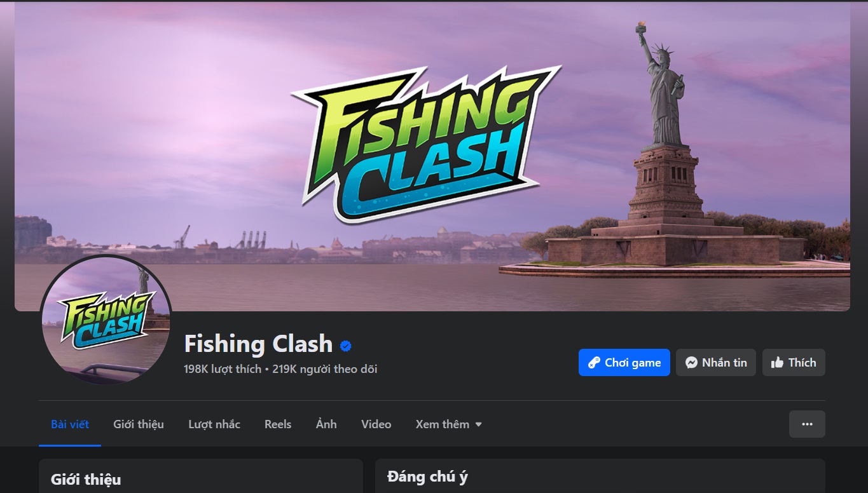Click the blue verified badge next to Fishing Clash
The width and height of the screenshot is (868, 493).
point(346,346)
